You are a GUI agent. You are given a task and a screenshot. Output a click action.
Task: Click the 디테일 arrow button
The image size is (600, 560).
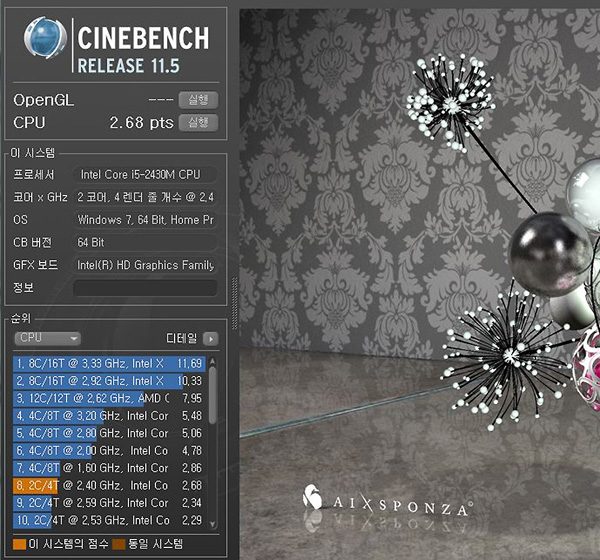210,339
